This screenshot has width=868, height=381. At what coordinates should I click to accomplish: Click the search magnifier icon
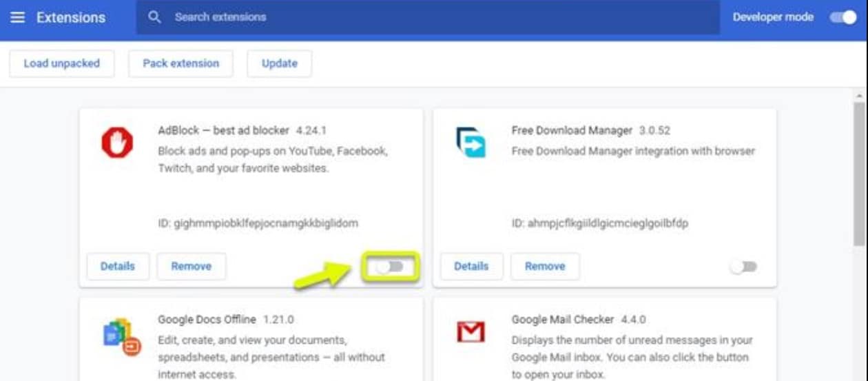[155, 17]
